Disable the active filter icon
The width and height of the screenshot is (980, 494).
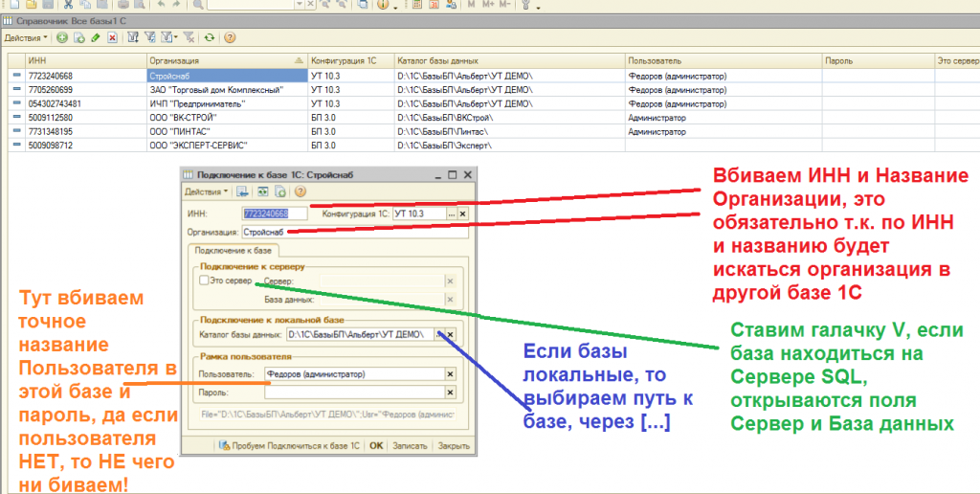[x=189, y=38]
